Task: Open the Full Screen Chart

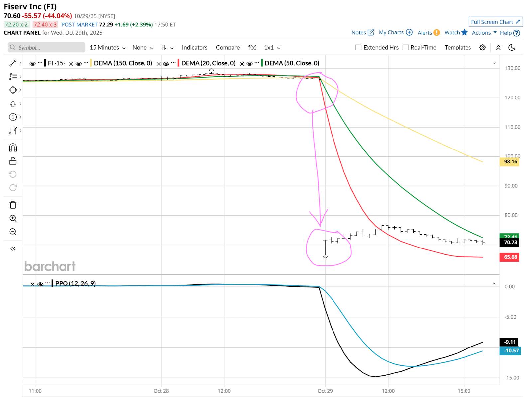Action: (x=496, y=22)
